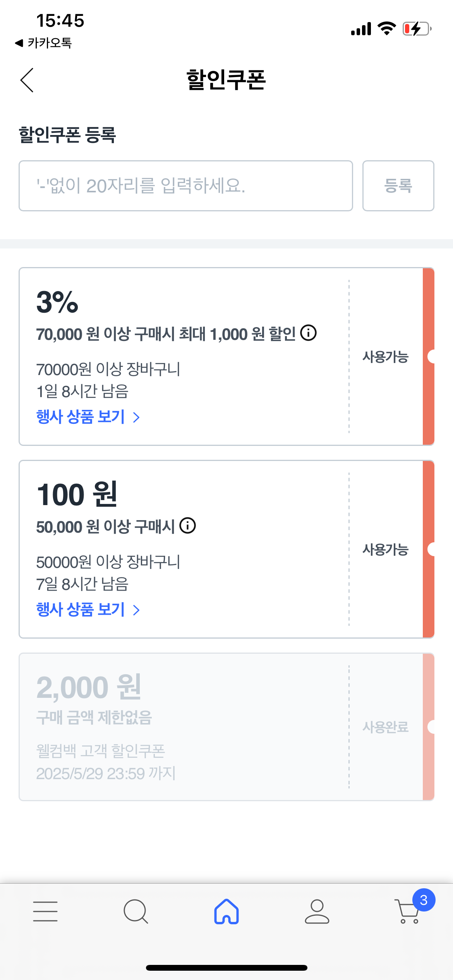Tap 사용완료 label on 2,000 원 coupon
This screenshot has height=980, width=453.
coord(386,727)
